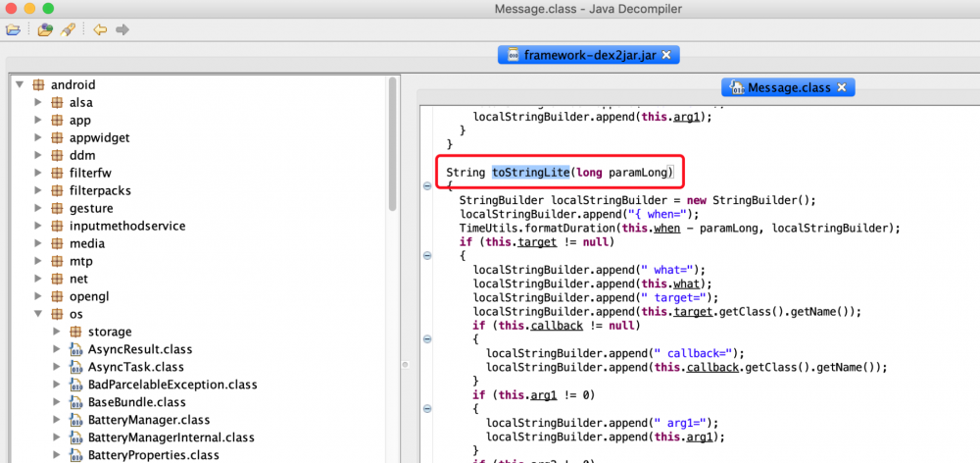
Task: Click the BaseBundle.class file icon
Action: click(75, 401)
